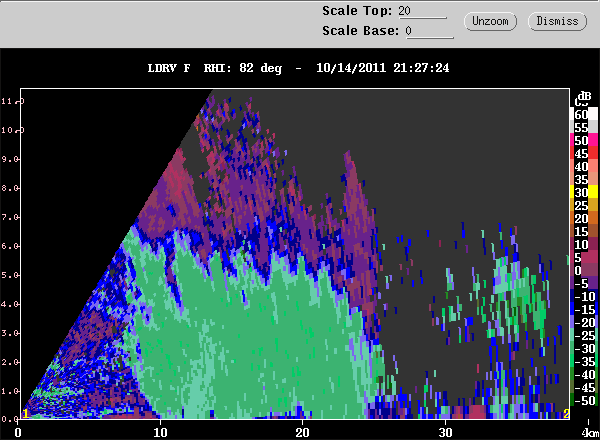Click the 10 km range axis label
Screen dimensions: 600x440
[x=160, y=433]
